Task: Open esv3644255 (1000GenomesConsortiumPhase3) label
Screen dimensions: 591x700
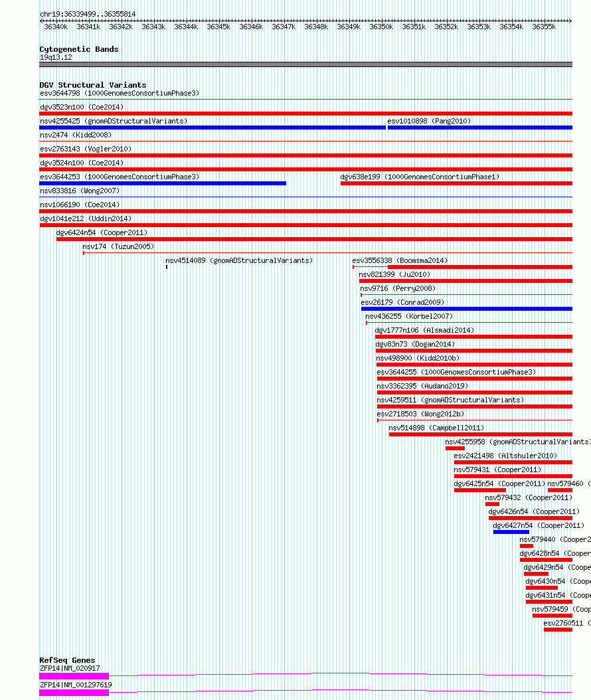Action: [456, 372]
